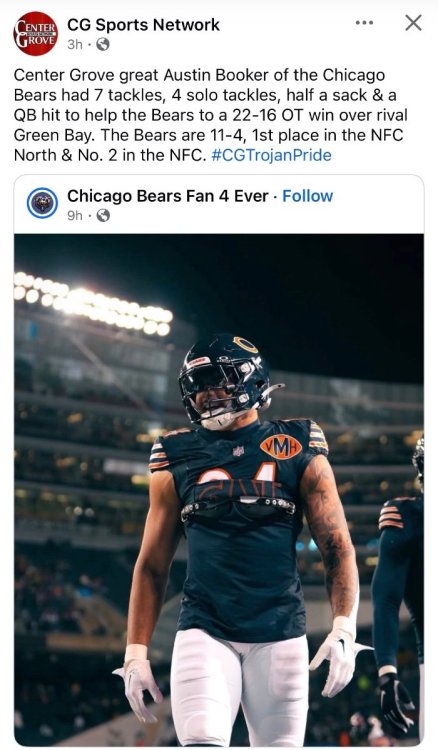
Task: Click the NFL shield on the jersey collar
Action: tap(238, 451)
